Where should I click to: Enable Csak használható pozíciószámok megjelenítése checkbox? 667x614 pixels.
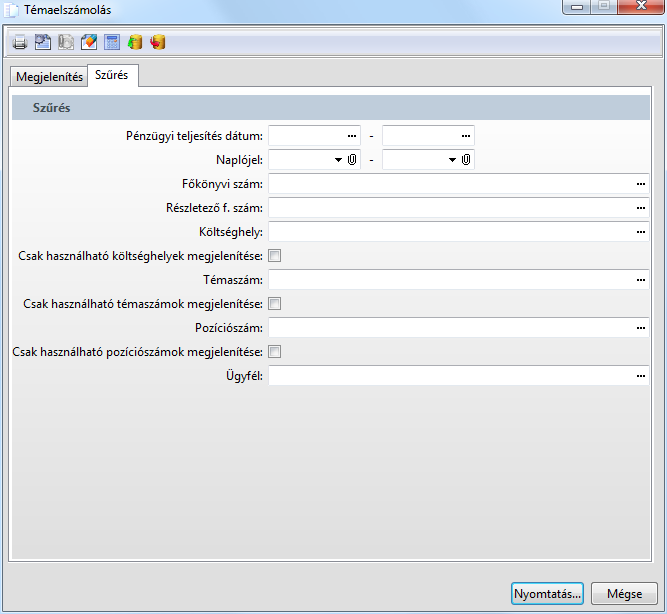point(274,352)
